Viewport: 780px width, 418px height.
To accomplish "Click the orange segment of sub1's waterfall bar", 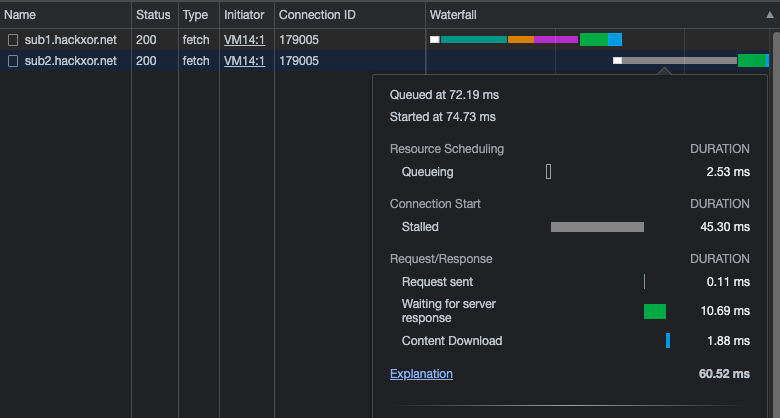I will pyautogui.click(x=520, y=40).
